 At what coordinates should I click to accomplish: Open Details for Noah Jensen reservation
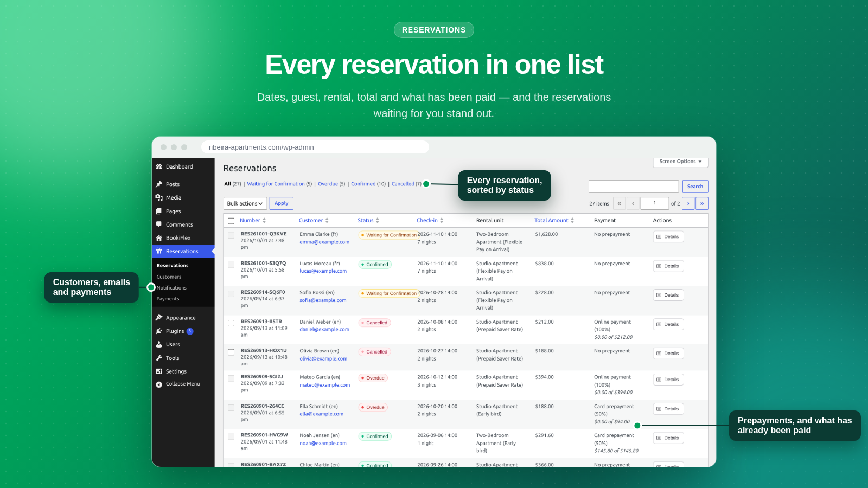668,438
